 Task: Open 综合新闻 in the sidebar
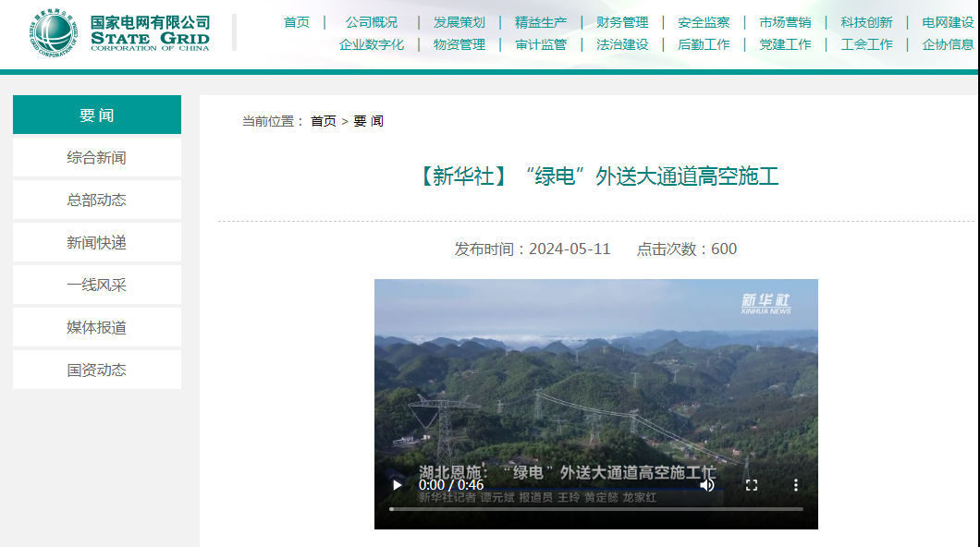pos(96,158)
